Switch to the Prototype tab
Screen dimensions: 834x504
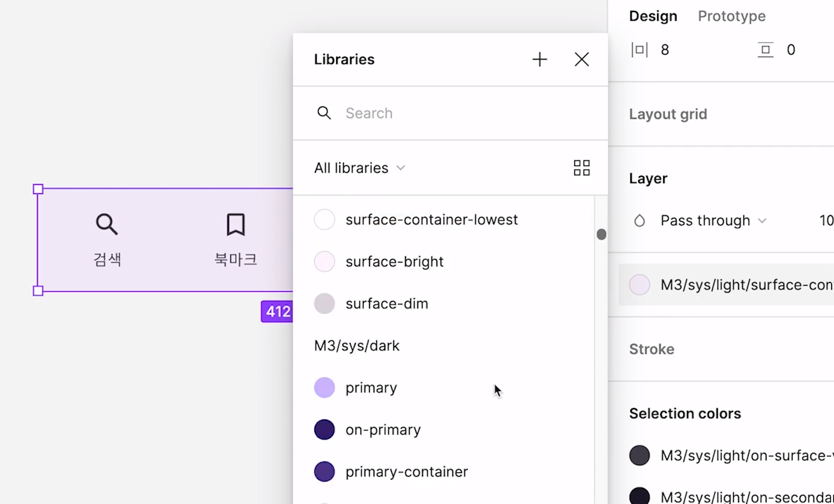(731, 16)
